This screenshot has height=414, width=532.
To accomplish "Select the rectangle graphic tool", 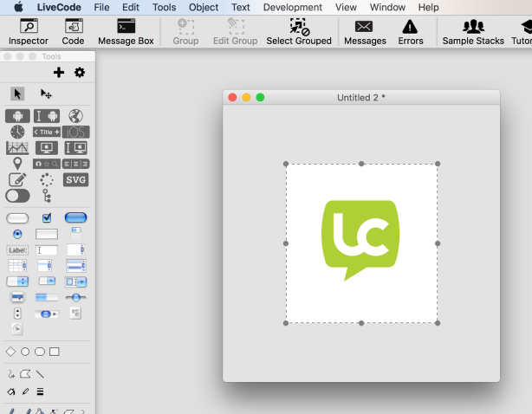I will (55, 352).
